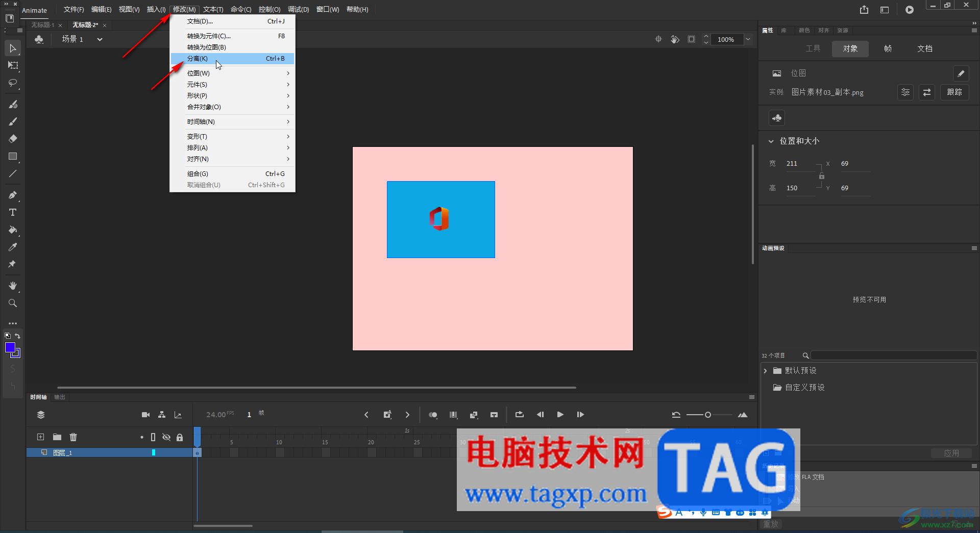Expand the 元件(S) submenu
Screen dimensions: 980x533
[x=233, y=85]
